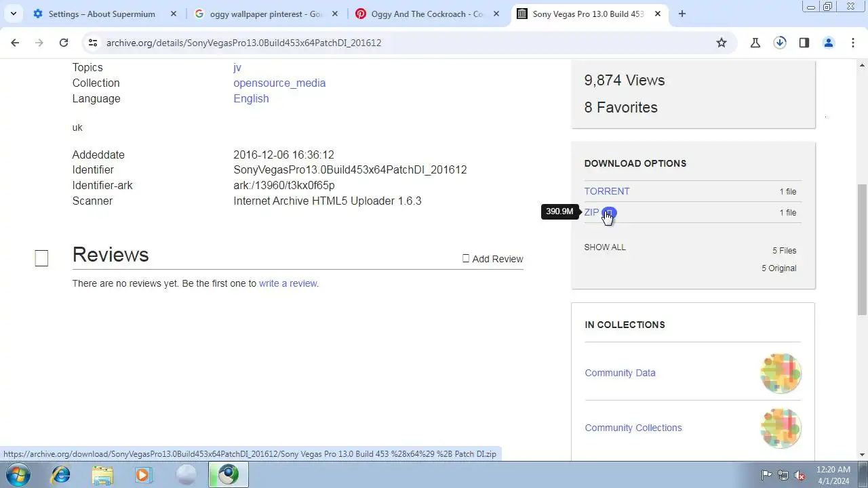
Task: Open the Windows Start menu
Action: 18,474
